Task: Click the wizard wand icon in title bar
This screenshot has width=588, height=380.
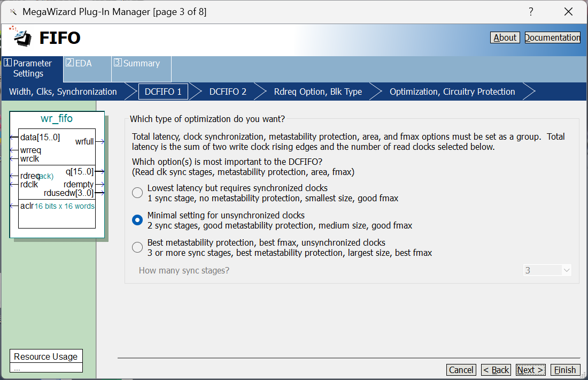Action: coord(13,12)
